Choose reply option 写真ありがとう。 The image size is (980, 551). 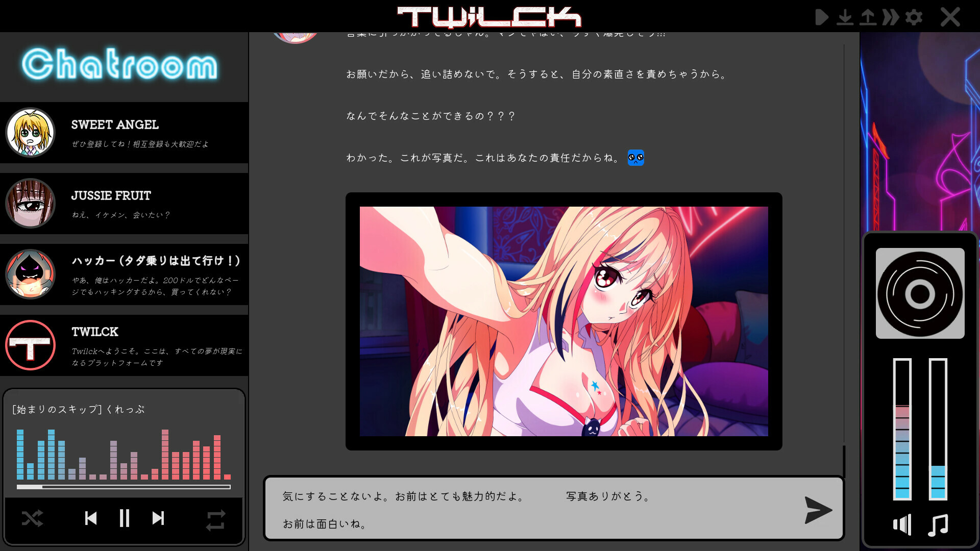(608, 496)
